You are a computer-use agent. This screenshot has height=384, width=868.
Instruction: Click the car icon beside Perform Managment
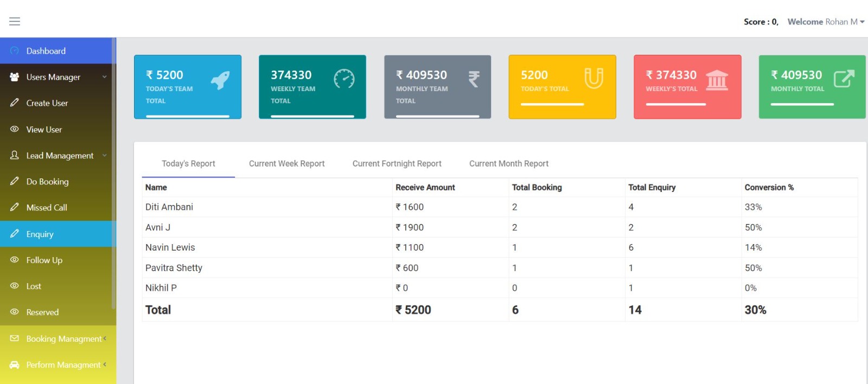[15, 365]
